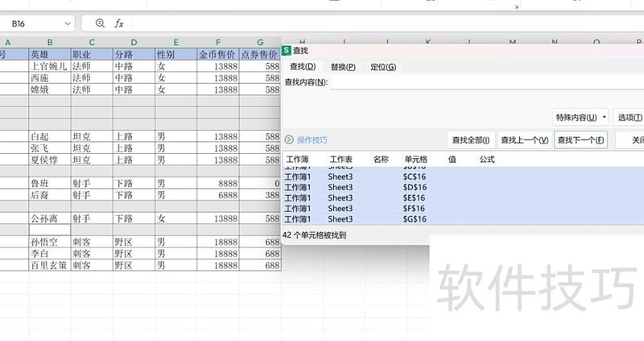
Task: Click the 值 results column header
Action: tap(452, 160)
